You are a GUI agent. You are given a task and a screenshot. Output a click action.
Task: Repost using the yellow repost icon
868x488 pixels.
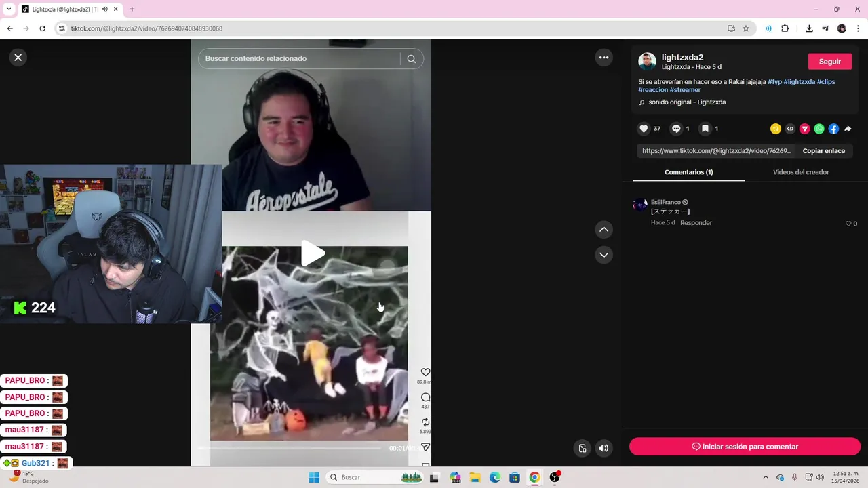(776, 129)
